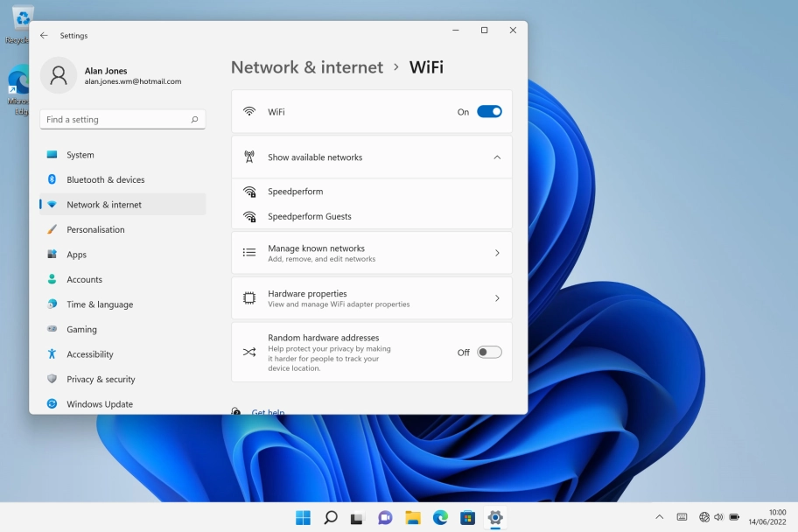This screenshot has width=798, height=532.
Task: Click the back arrow in Settings
Action: (44, 35)
